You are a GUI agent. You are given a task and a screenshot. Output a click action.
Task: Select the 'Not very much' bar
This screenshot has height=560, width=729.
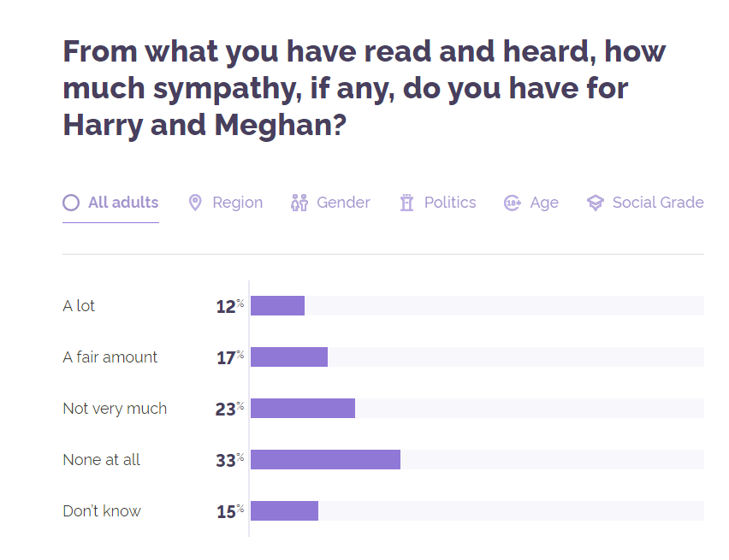(302, 409)
